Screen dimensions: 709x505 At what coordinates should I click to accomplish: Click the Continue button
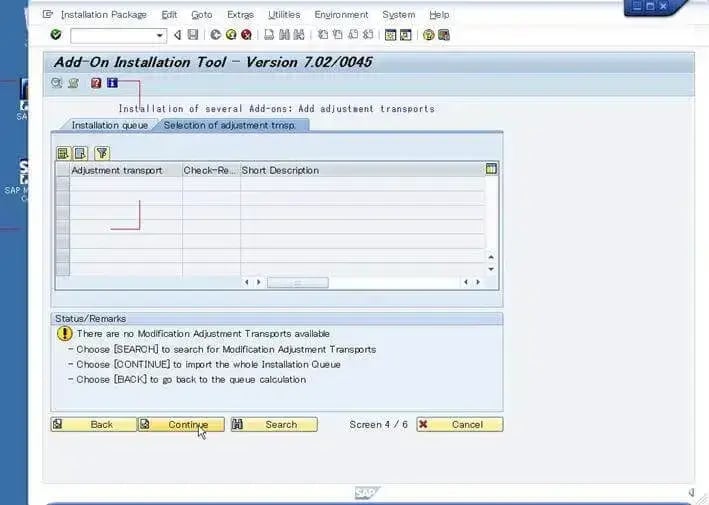tap(181, 425)
